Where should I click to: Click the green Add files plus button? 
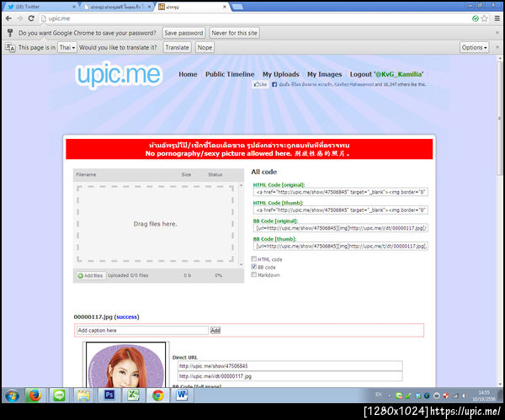91,276
